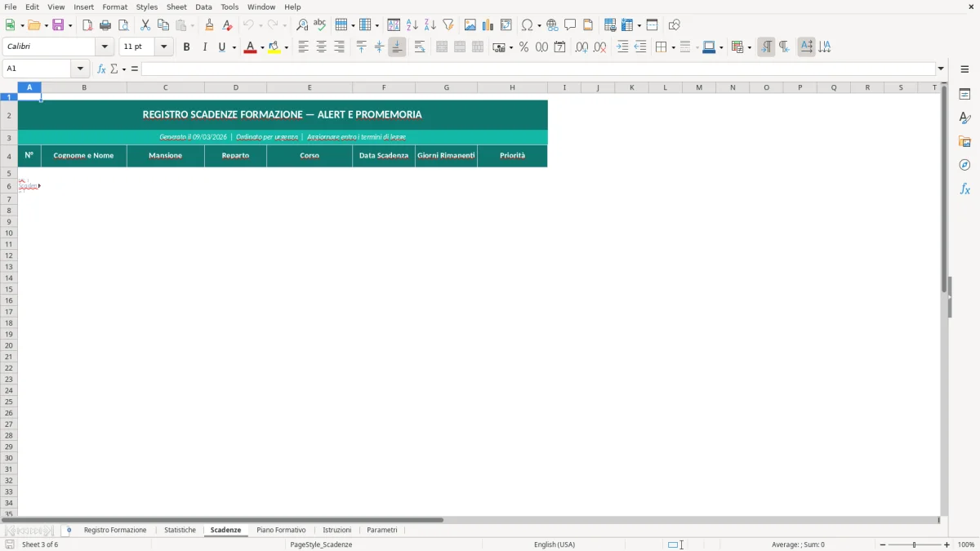This screenshot has height=551, width=980.
Task: Open the Format menu
Action: [x=115, y=7]
